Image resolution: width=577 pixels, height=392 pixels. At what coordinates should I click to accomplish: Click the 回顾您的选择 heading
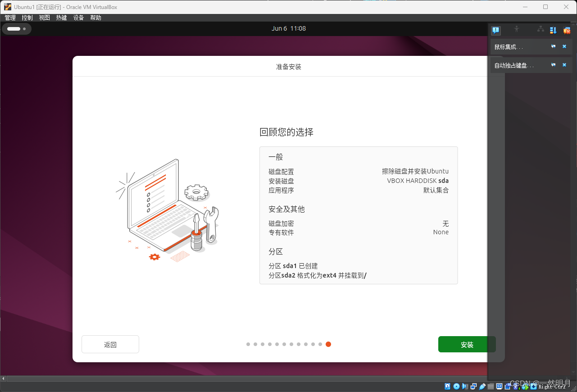coord(286,132)
